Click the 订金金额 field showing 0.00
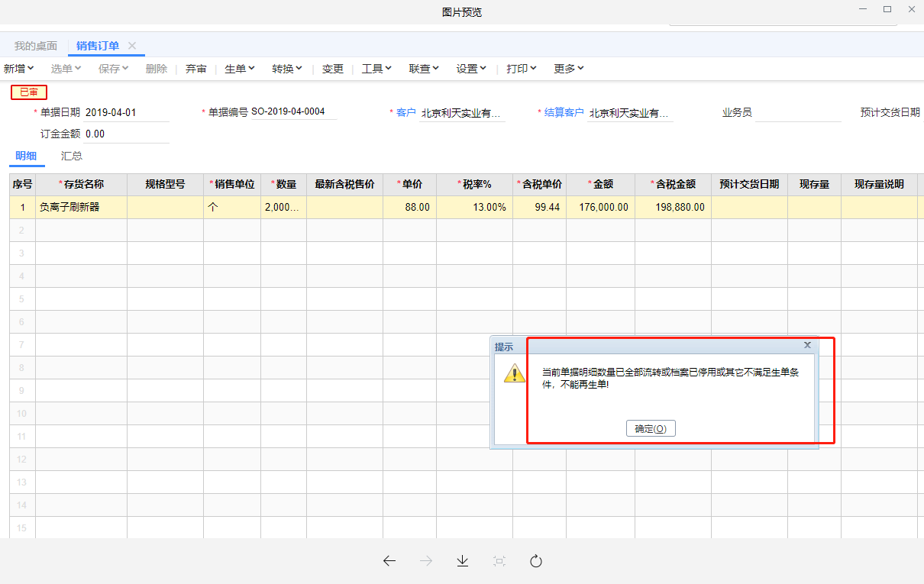The image size is (924, 584). tap(127, 134)
